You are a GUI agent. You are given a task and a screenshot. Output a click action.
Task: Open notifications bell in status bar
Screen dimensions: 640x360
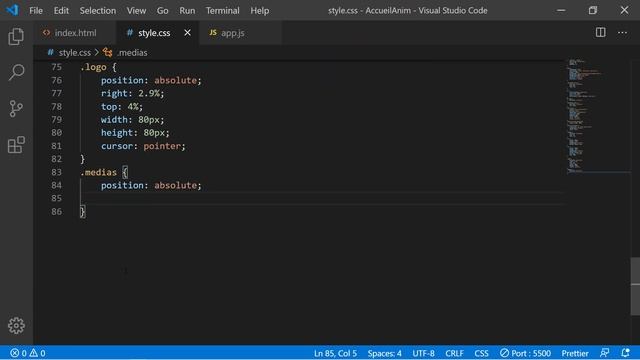(625, 353)
